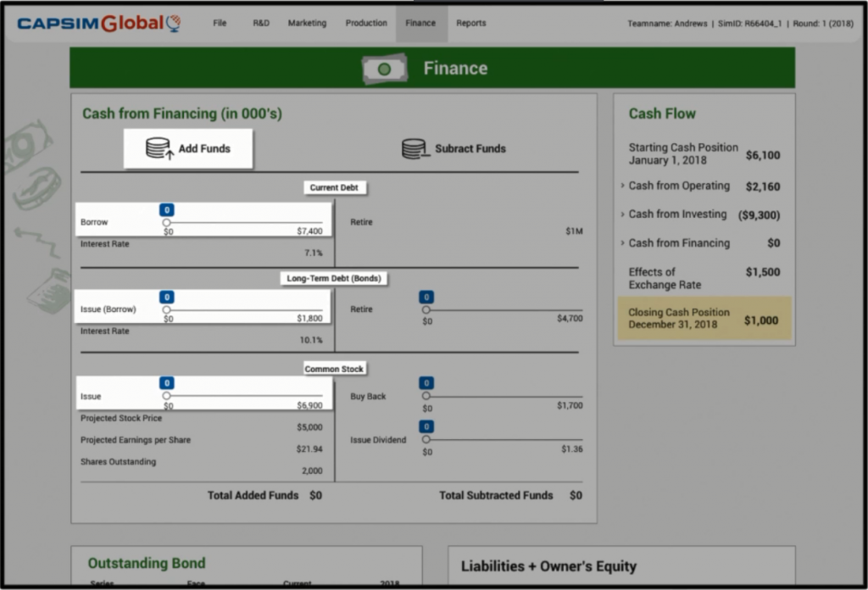The width and height of the screenshot is (868, 590).
Task: Click the Long-Term Debt Retire slider handle
Action: (426, 310)
